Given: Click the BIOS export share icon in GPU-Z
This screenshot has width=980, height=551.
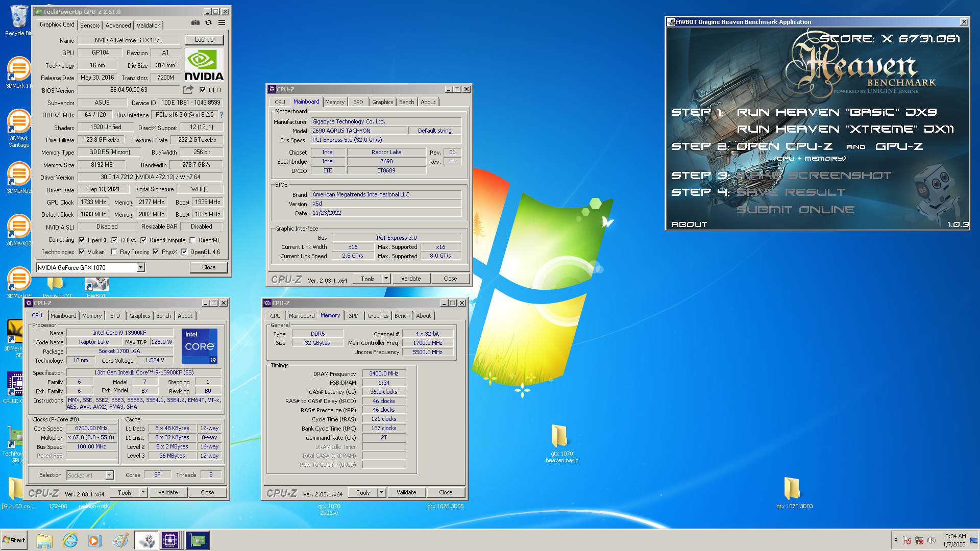Looking at the screenshot, I should coord(188,90).
